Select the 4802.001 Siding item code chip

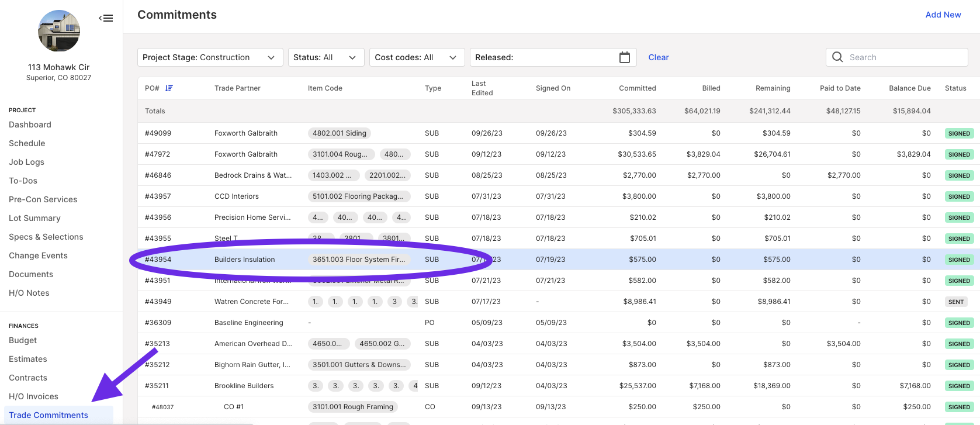[340, 133]
